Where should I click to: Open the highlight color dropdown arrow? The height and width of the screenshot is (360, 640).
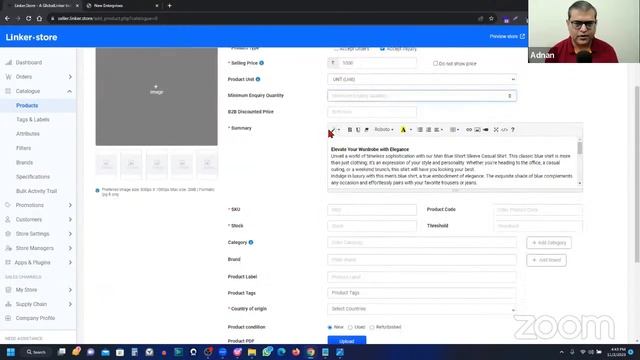point(411,130)
